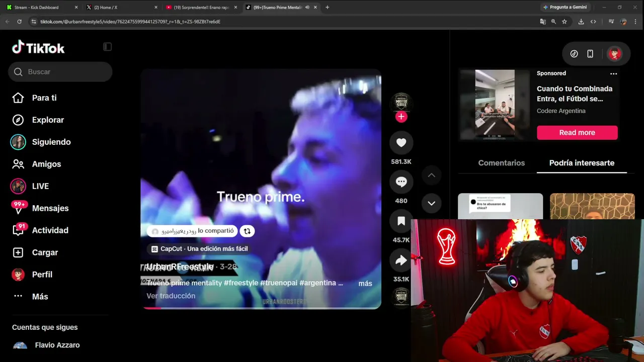Collapse the TikTok sidebar panel icon
This screenshot has width=644, height=362.
click(x=107, y=47)
